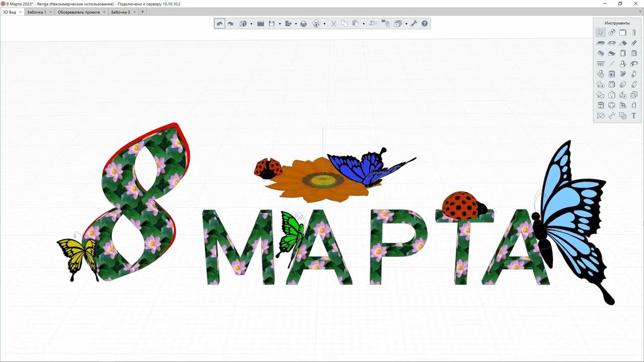The height and width of the screenshot is (362, 644).
Task: Add a new tab with plus button
Action: pos(143,12)
